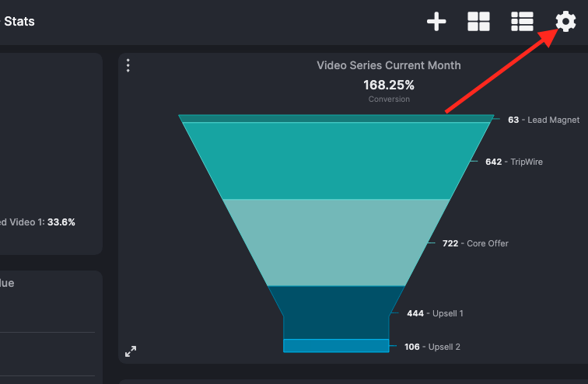The height and width of the screenshot is (384, 588).
Task: Open the funnel card three-dot menu
Action: 128,66
